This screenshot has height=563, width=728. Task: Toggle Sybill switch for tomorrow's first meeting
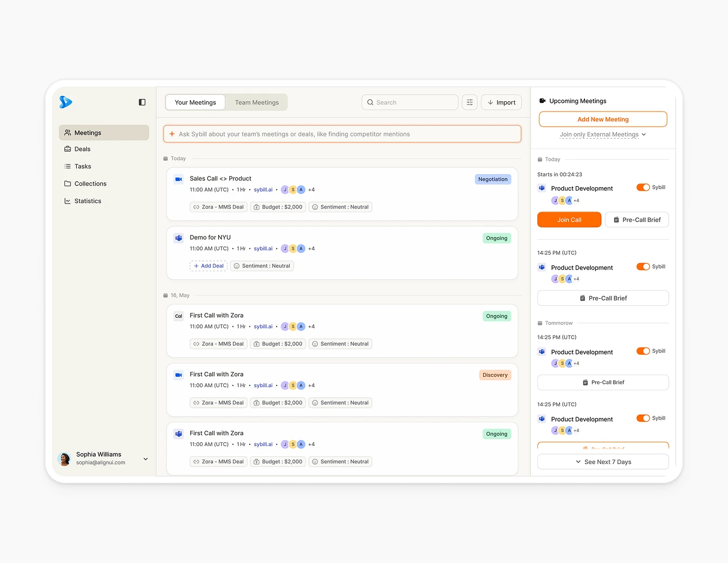[x=643, y=351]
